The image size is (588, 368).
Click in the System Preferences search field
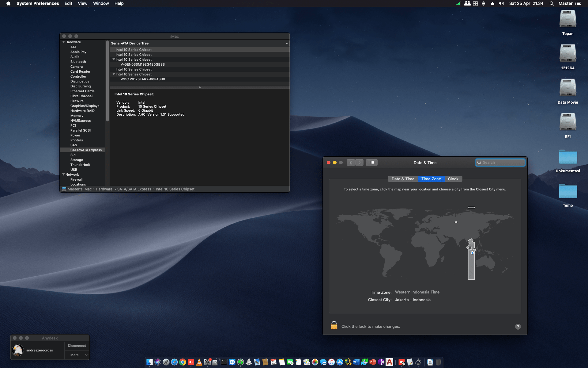pyautogui.click(x=500, y=163)
